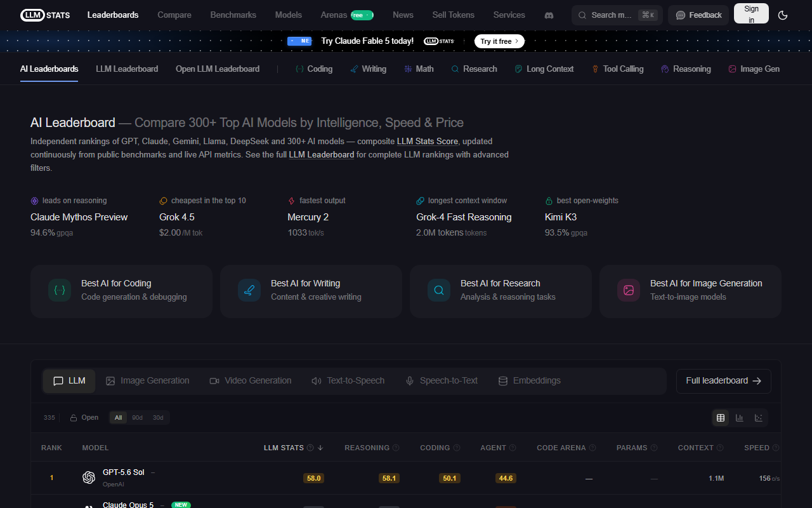The height and width of the screenshot is (508, 812).
Task: Click Best AI for Image Generation icon
Action: tap(629, 290)
